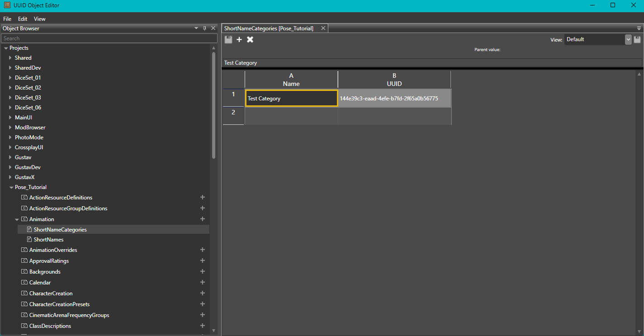644x336 pixels.
Task: Select the UUID cell in row 1
Action: (394, 98)
